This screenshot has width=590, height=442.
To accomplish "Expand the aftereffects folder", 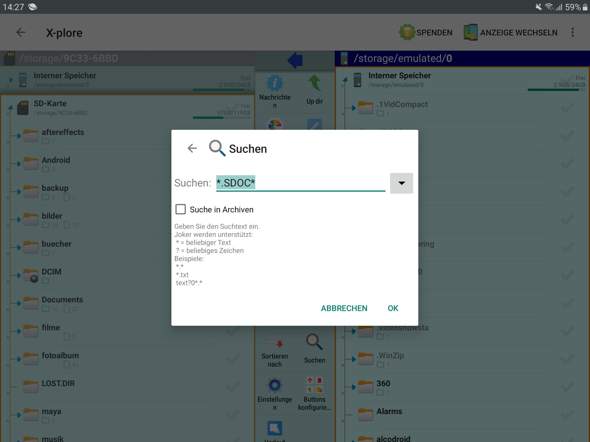I will tap(18, 135).
